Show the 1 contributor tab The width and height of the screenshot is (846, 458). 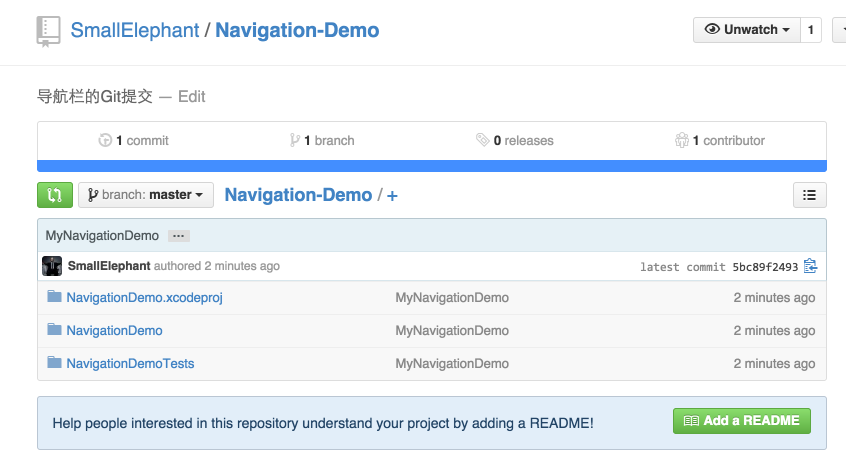pyautogui.click(x=720, y=141)
